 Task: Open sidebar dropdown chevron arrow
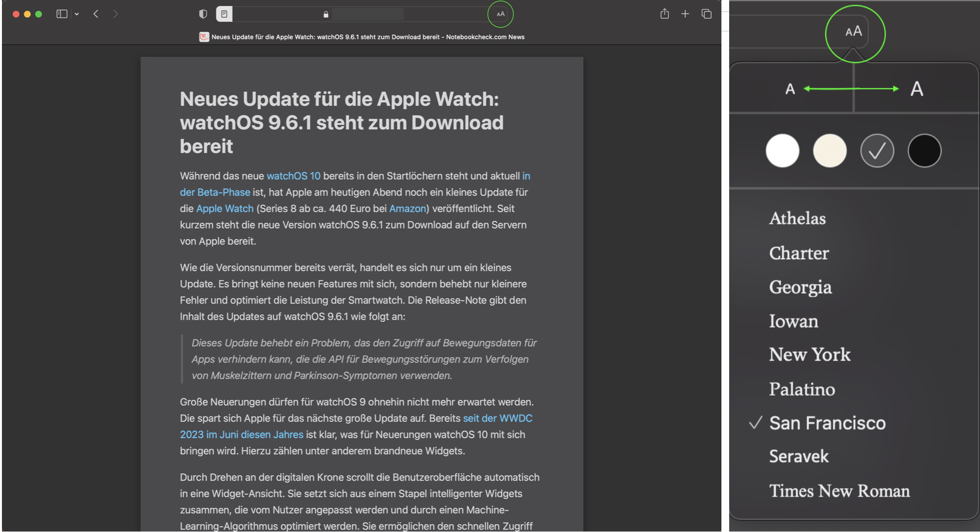click(77, 14)
